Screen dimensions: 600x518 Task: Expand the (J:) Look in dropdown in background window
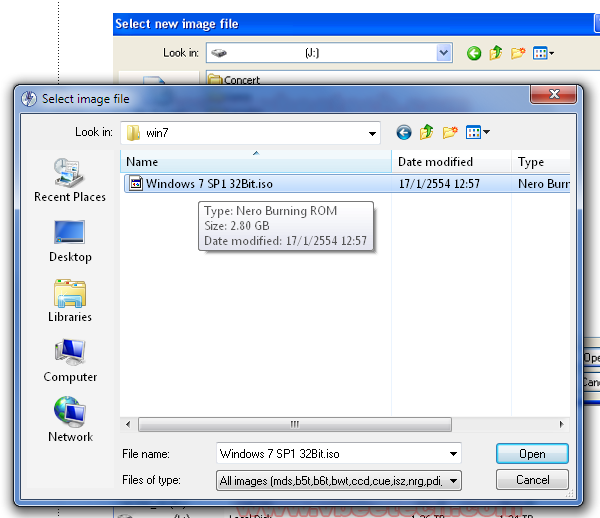[x=443, y=52]
